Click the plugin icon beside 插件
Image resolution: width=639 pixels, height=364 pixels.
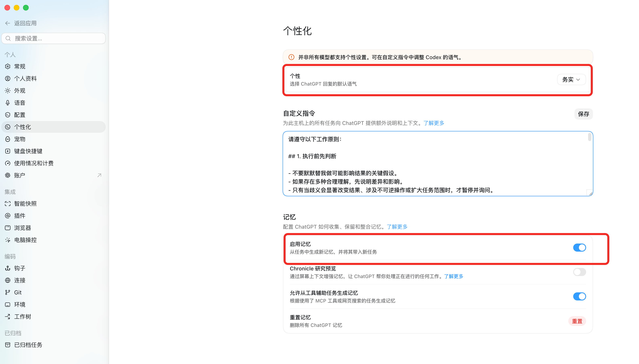(x=8, y=216)
